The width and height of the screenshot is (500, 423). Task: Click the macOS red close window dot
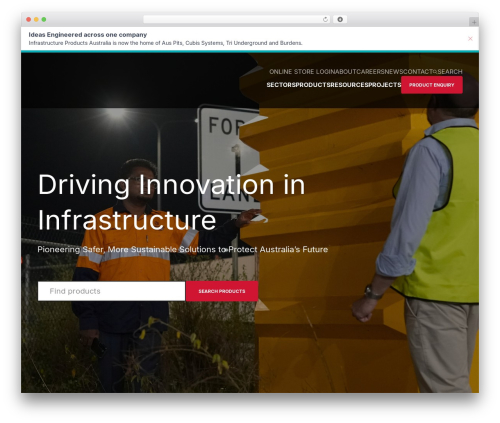pos(29,19)
